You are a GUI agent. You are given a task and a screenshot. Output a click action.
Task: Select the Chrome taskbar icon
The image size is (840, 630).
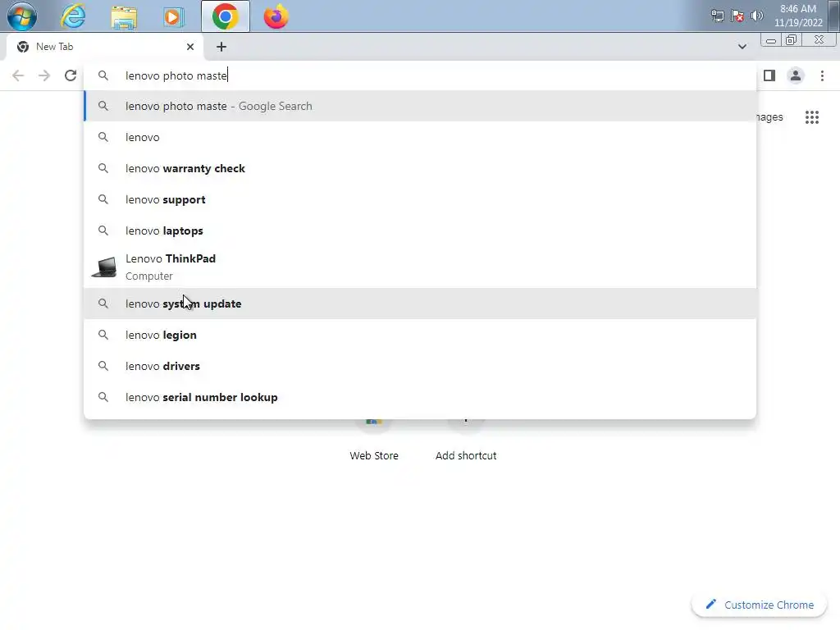coord(226,16)
